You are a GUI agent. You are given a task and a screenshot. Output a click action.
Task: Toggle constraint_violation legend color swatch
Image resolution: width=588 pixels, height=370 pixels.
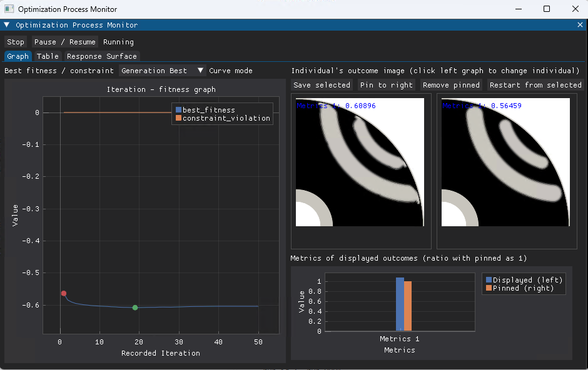pos(178,118)
